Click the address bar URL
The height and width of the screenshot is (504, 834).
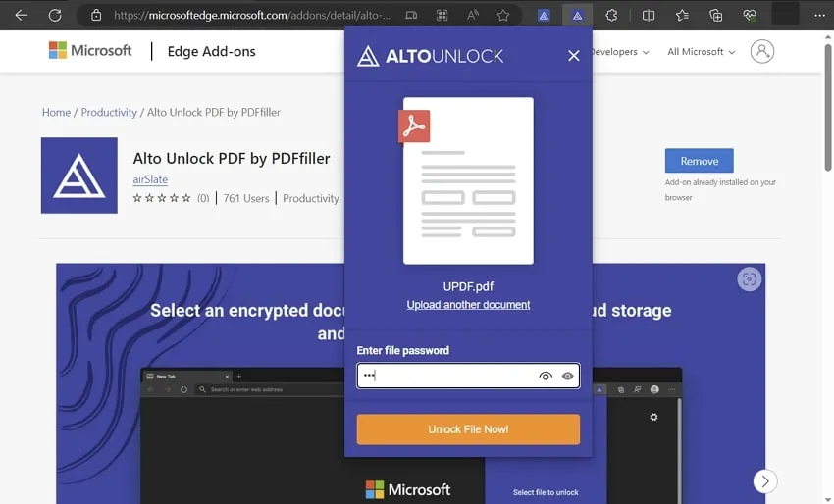coord(251,15)
